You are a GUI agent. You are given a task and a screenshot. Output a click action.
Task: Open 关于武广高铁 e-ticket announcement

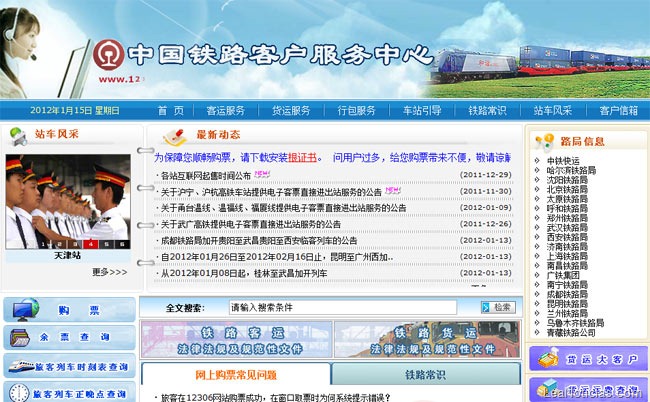click(251, 224)
